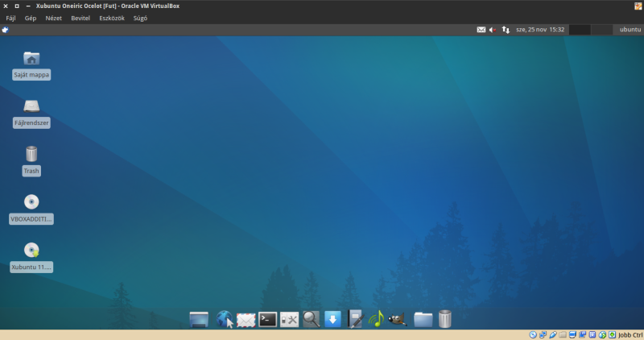Viewport: 644px width, 340px height.
Task: Click the muted volume indicator
Action: tap(493, 30)
